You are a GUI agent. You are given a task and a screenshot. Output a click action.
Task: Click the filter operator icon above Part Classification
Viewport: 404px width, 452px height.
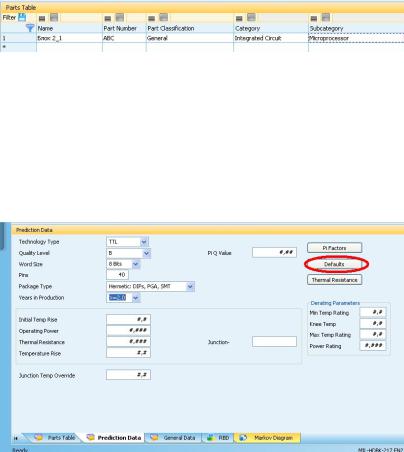pyautogui.click(x=152, y=18)
